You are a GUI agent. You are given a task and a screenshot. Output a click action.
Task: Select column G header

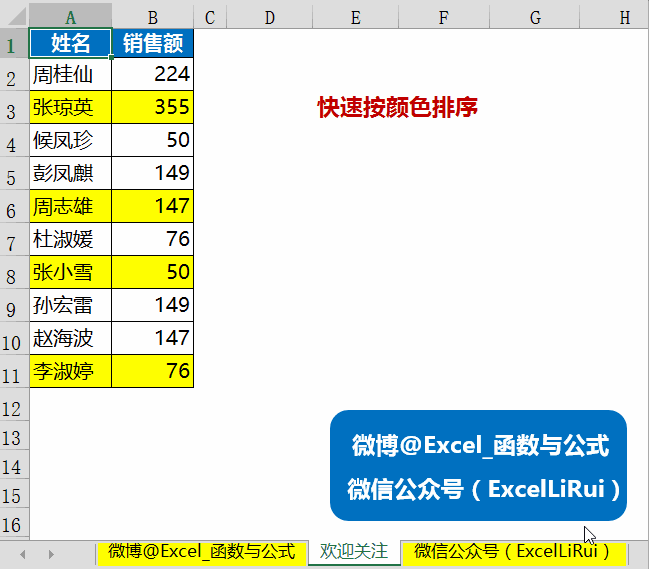pyautogui.click(x=534, y=17)
